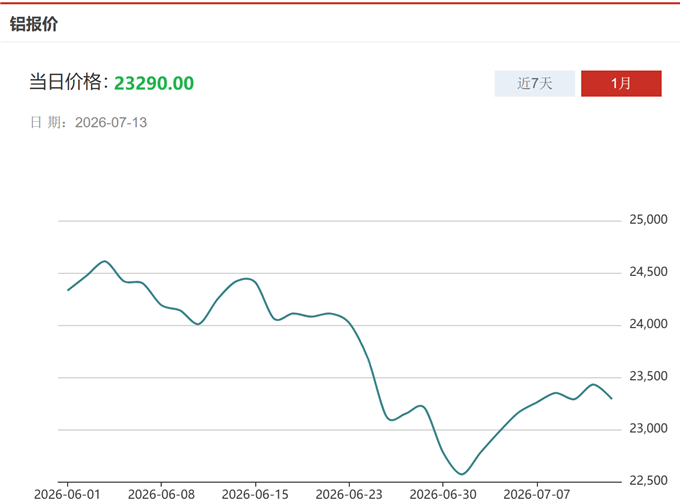
Task: Click the 铝报价 panel heading
Action: [x=34, y=24]
